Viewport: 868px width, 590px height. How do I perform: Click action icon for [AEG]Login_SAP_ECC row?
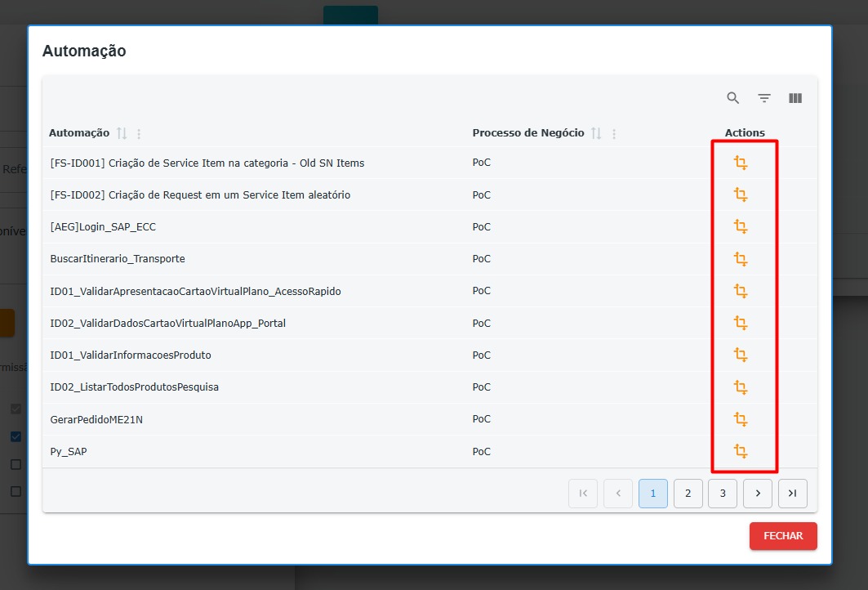tap(741, 226)
